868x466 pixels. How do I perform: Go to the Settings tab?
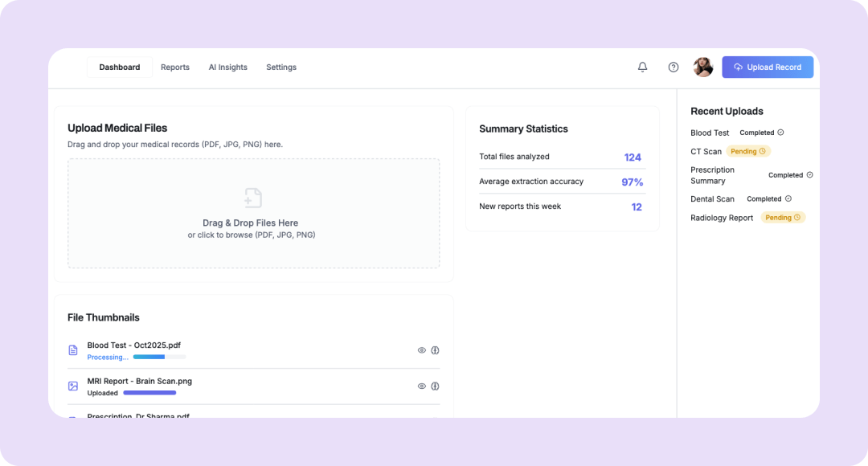pyautogui.click(x=281, y=67)
